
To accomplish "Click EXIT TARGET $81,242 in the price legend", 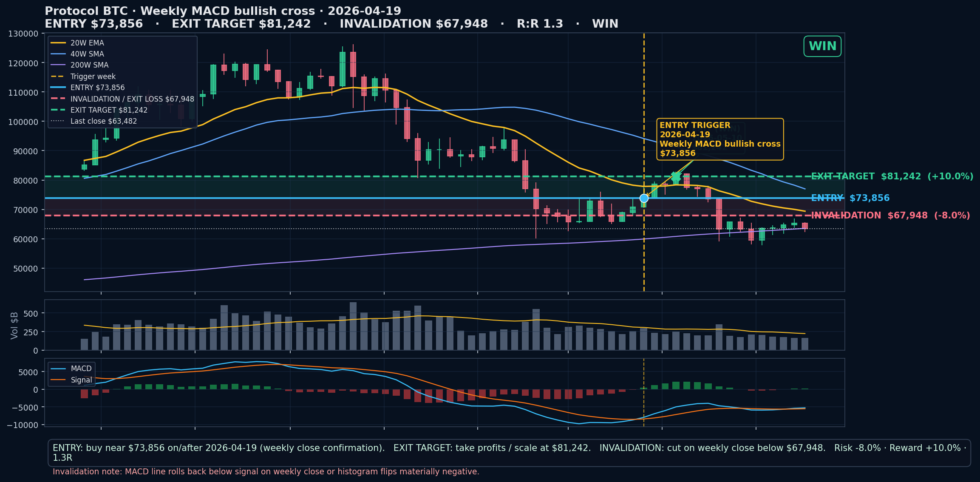I will (x=99, y=110).
